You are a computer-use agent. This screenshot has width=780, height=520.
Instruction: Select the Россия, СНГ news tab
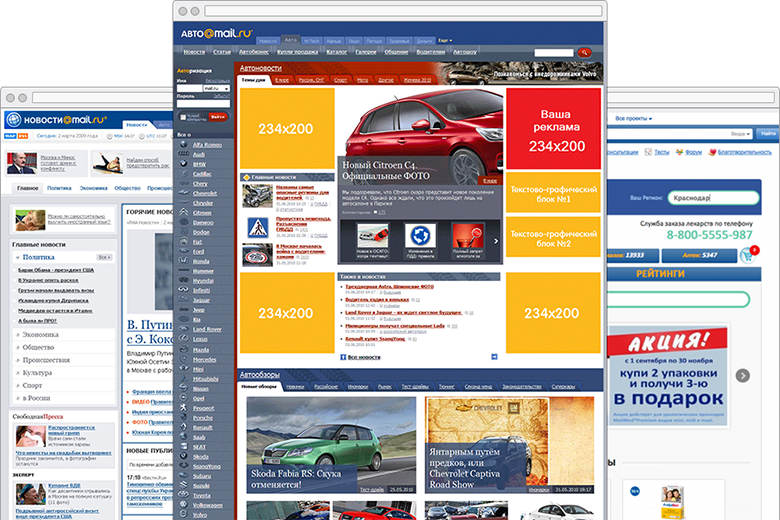[x=311, y=80]
